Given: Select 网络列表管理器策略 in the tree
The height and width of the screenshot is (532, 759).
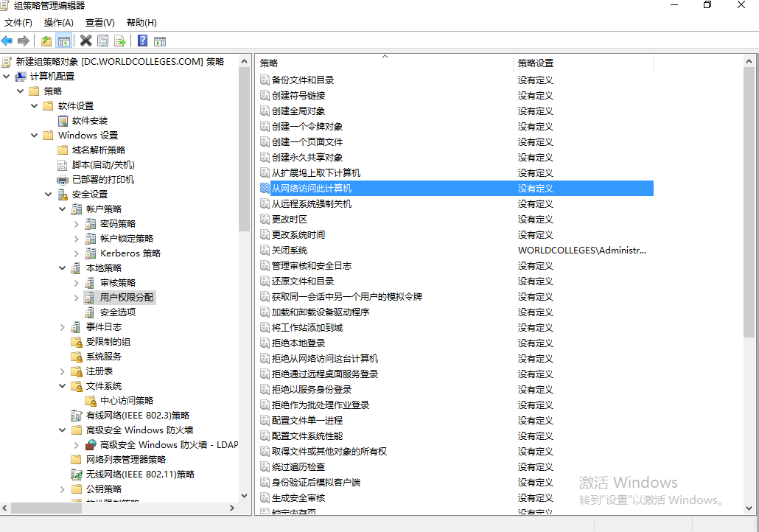Looking at the screenshot, I should coord(126,459).
